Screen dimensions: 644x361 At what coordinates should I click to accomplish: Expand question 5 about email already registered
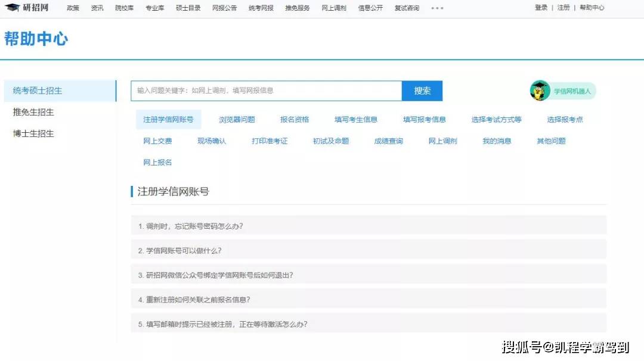click(x=227, y=324)
